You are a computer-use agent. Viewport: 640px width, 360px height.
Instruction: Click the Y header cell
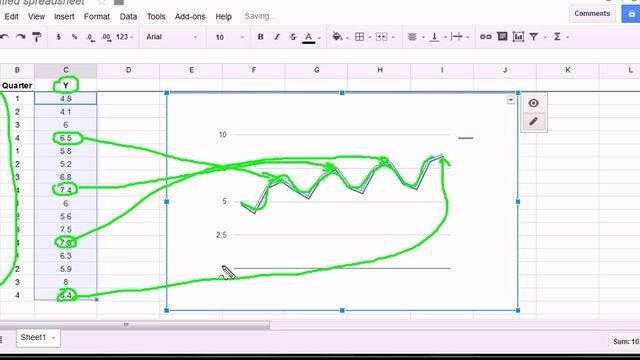(66, 85)
